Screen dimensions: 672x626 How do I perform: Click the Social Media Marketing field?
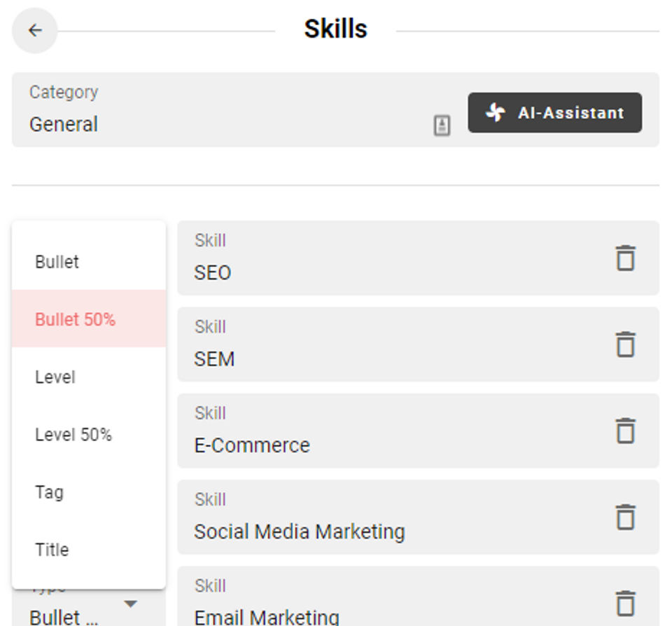coord(392,531)
